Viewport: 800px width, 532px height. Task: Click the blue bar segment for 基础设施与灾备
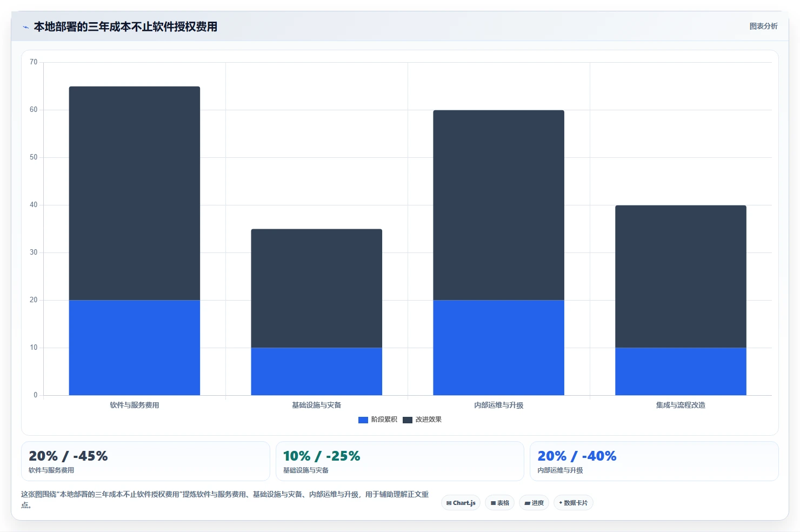coord(317,371)
